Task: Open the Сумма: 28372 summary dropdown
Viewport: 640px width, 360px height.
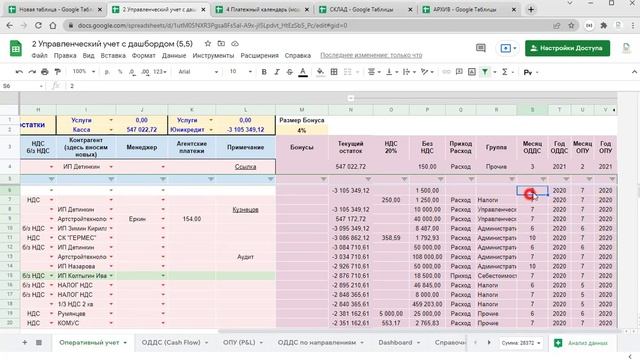Action: click(521, 343)
